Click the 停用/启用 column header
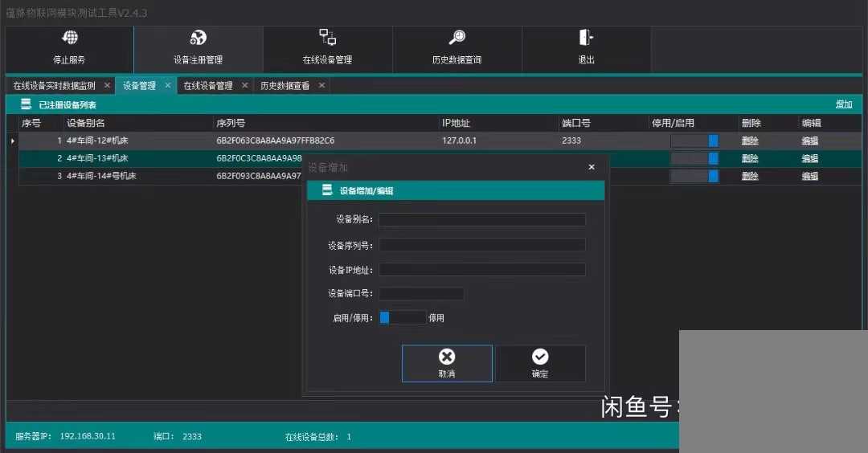 coord(674,123)
